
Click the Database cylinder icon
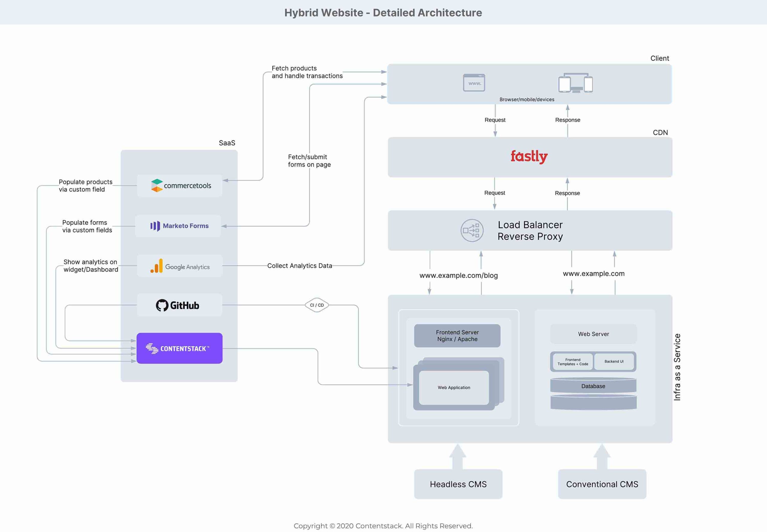coord(593,386)
